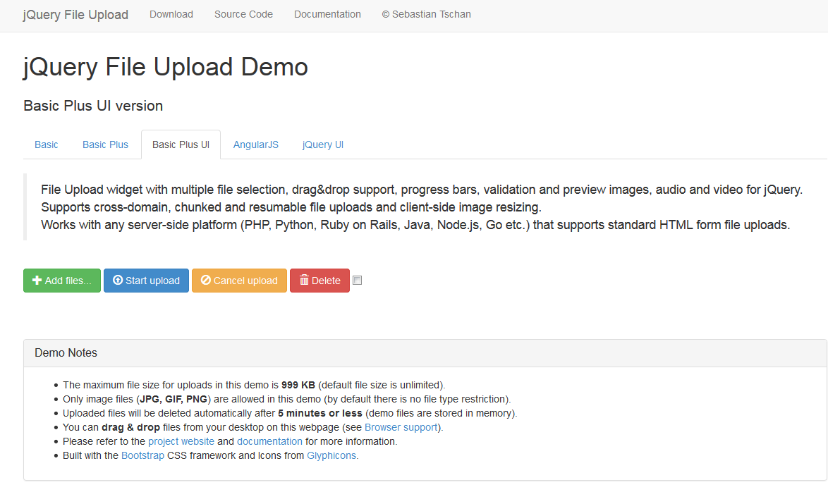
Task: Click the JPG, GIF, PNG bold text
Action: pyautogui.click(x=173, y=400)
